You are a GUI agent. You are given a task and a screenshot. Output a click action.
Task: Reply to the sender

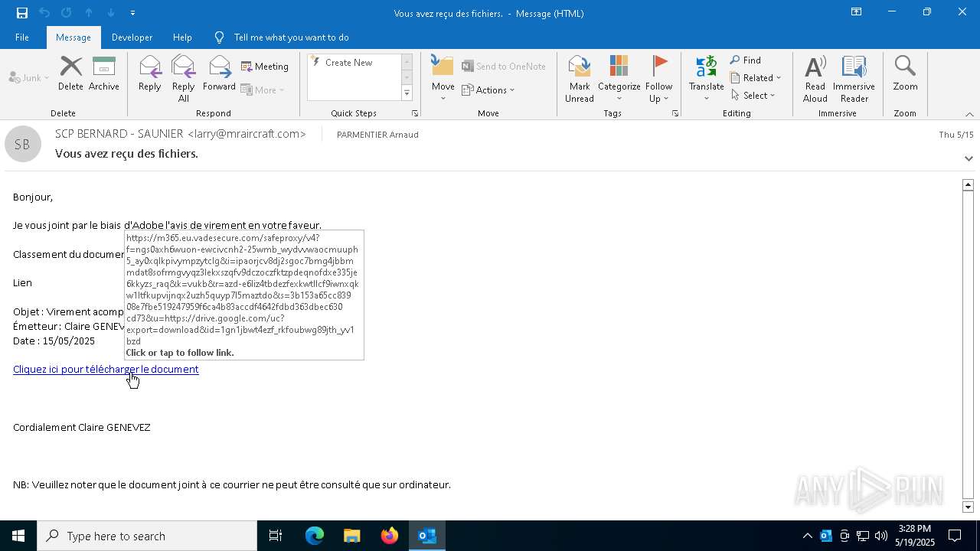coord(149,73)
